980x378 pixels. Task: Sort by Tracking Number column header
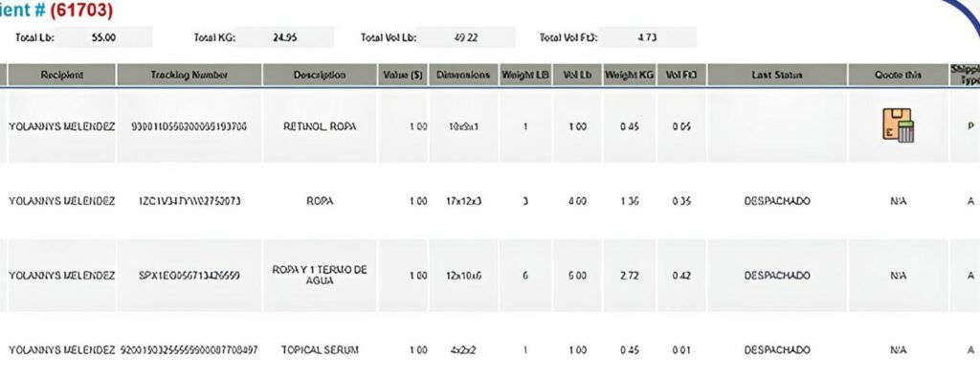(x=189, y=75)
